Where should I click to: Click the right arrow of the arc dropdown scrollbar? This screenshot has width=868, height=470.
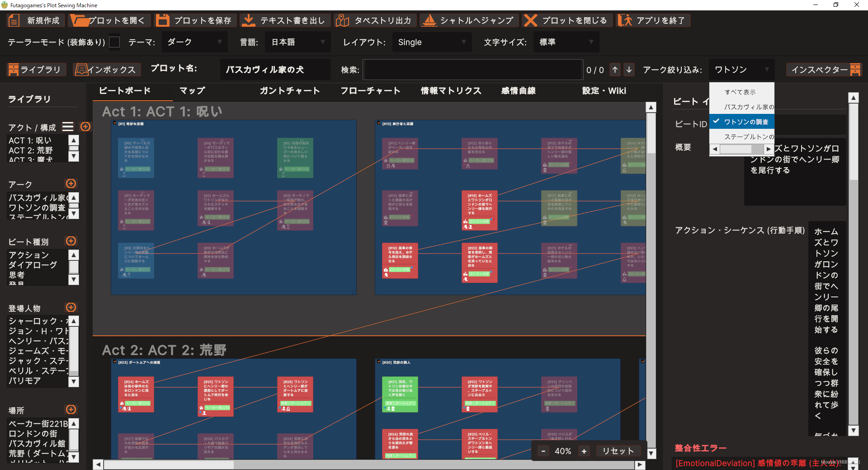click(769, 149)
